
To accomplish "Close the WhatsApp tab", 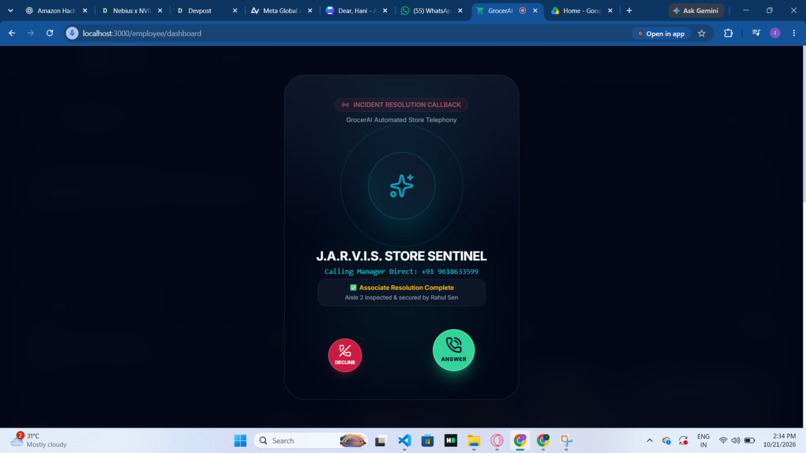I will pyautogui.click(x=460, y=10).
